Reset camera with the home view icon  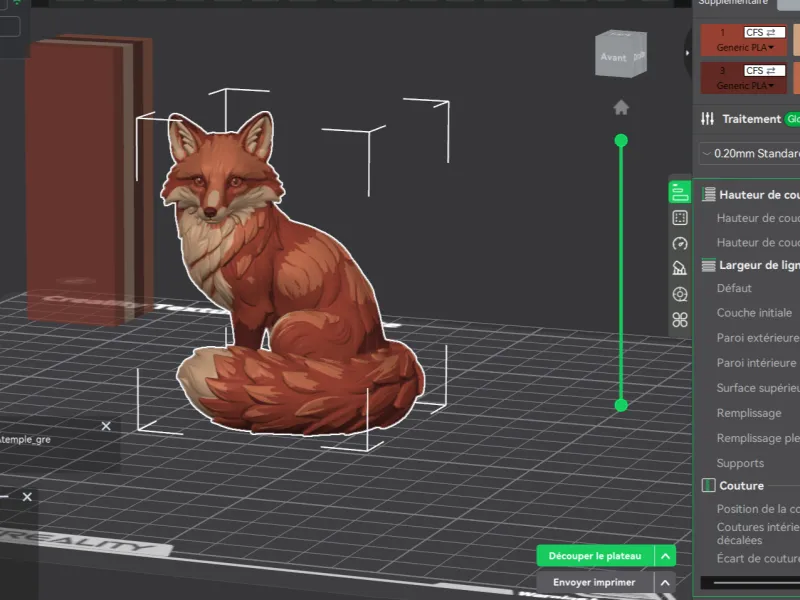click(x=621, y=108)
